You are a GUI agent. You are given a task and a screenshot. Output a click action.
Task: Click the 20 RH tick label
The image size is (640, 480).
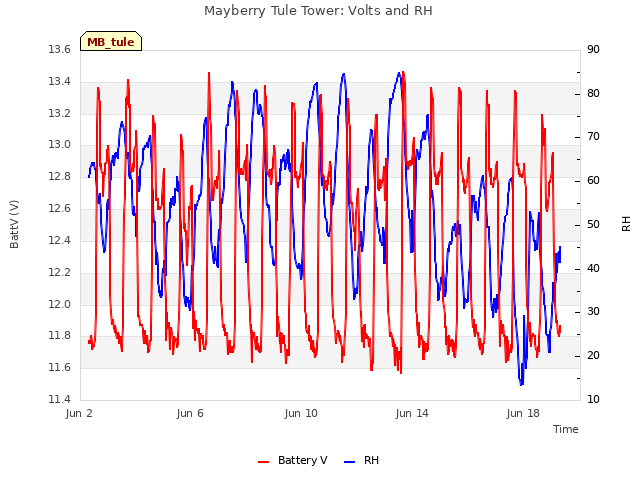pos(593,356)
